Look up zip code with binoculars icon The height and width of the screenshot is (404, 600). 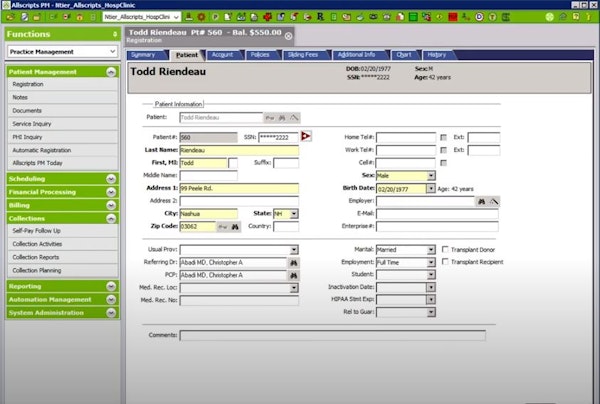235,227
